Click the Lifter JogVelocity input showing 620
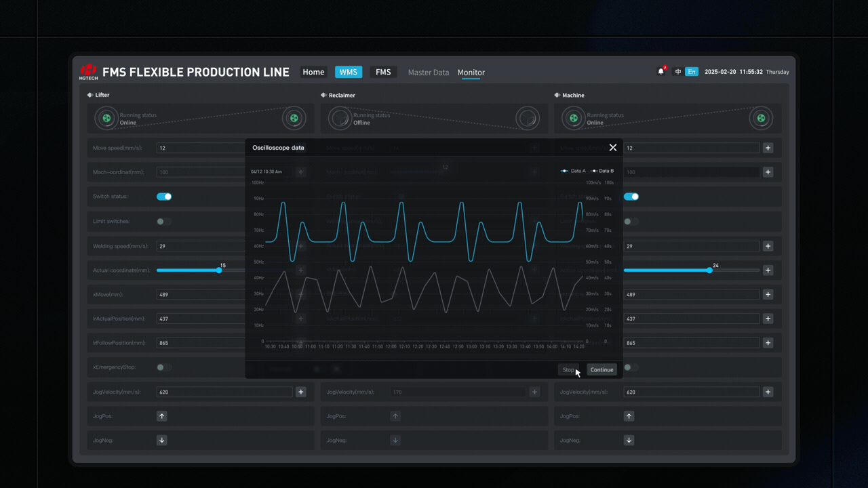Image resolution: width=868 pixels, height=488 pixels. click(x=224, y=392)
